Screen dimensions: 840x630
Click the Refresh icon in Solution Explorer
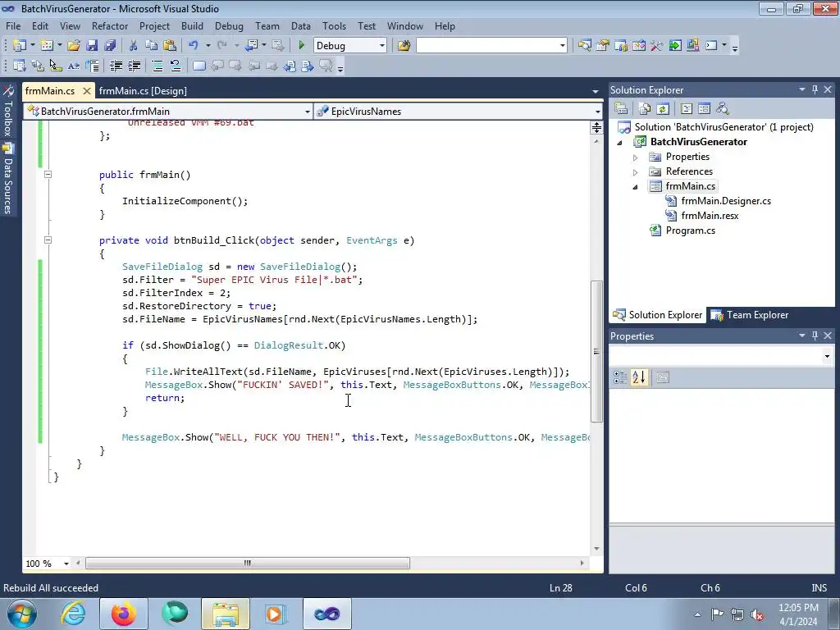click(x=663, y=109)
